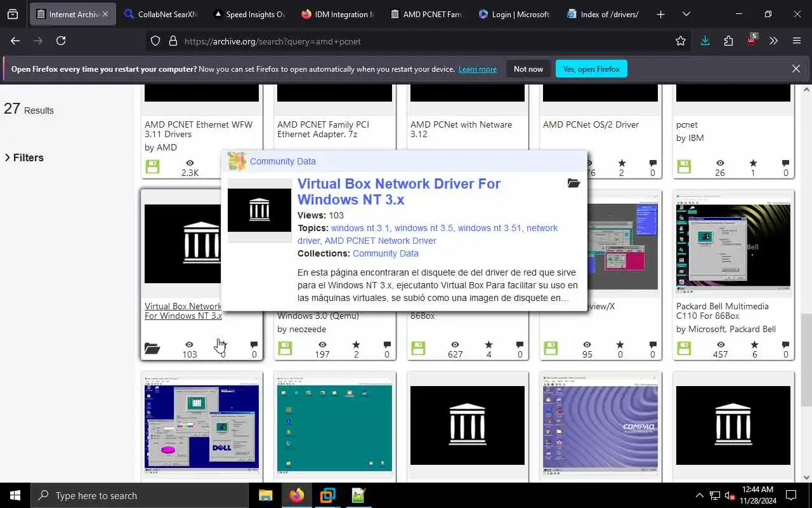Open VirtualBox icon in taskbar
The width and height of the screenshot is (812, 508).
coord(327,495)
